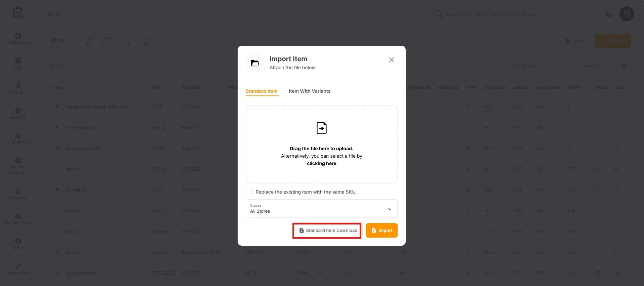Open the Filter dropdown
The height and width of the screenshot is (286, 644).
(x=63, y=41)
